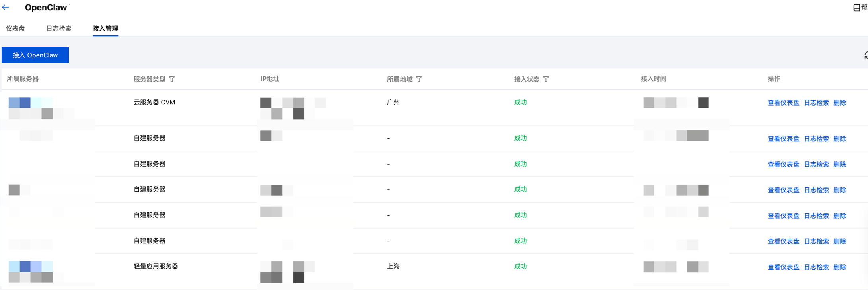The height and width of the screenshot is (290, 868).
Task: Open the help document icon
Action: [x=856, y=8]
